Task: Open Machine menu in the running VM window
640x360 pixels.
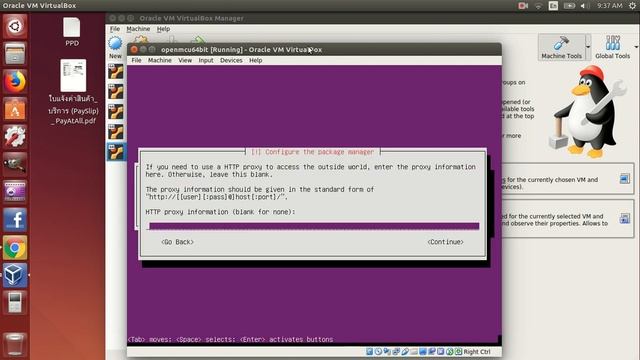Action: [160, 60]
